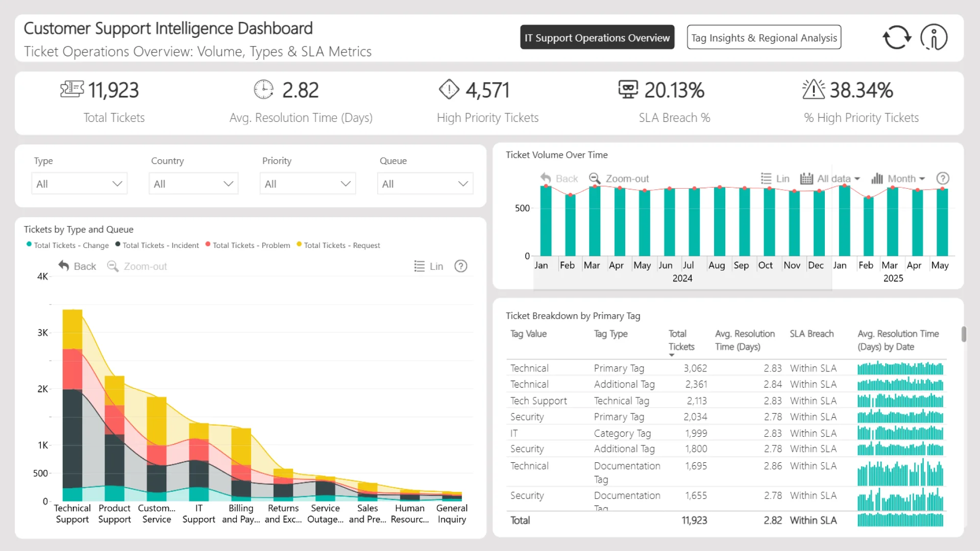Select the Tech Support row tag value
Image resolution: width=980 pixels, height=551 pixels.
[538, 401]
